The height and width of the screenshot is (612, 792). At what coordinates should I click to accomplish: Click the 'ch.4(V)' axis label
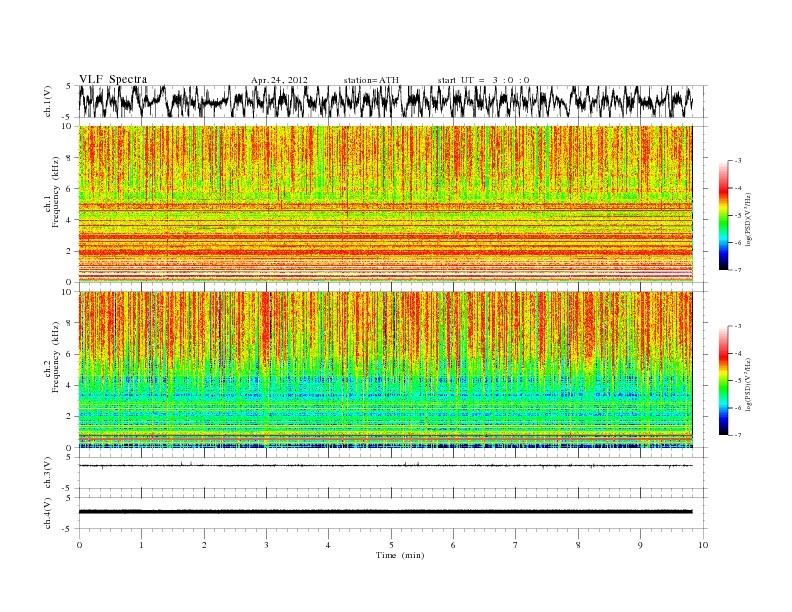48,513
